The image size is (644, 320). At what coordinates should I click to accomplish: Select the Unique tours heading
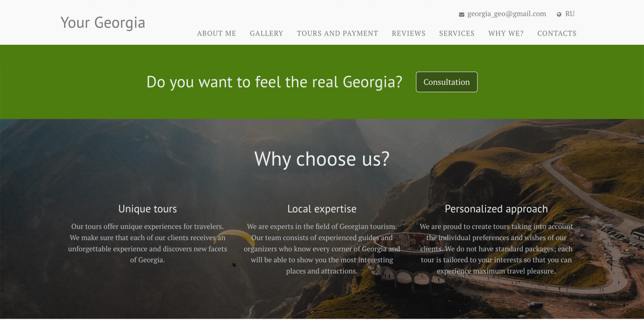coord(148,209)
